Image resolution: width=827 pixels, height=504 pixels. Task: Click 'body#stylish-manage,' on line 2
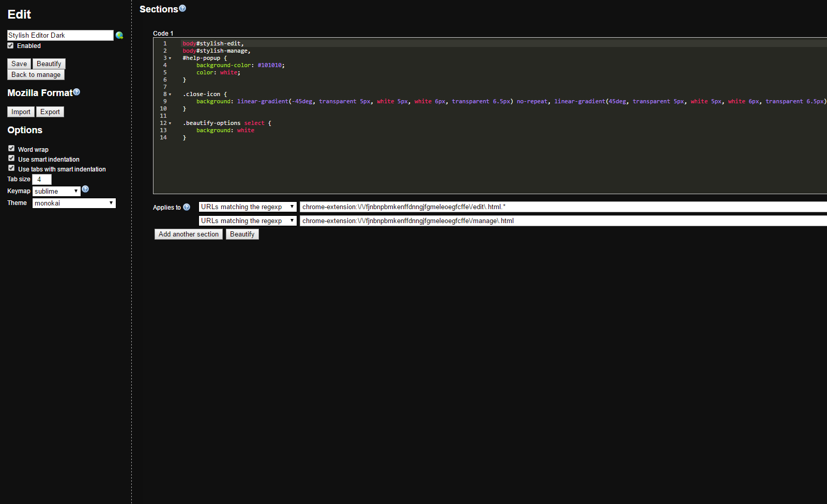(217, 51)
